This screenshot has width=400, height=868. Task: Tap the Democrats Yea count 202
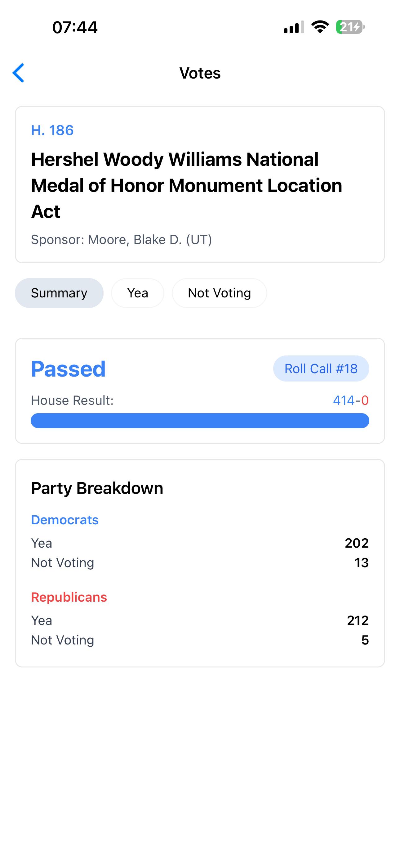point(357,543)
